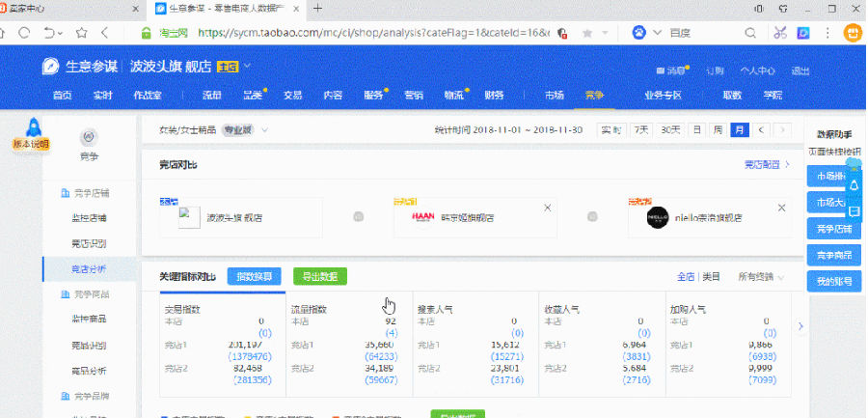Click the green 导出数据 button
The image size is (868, 418).
[x=319, y=276]
